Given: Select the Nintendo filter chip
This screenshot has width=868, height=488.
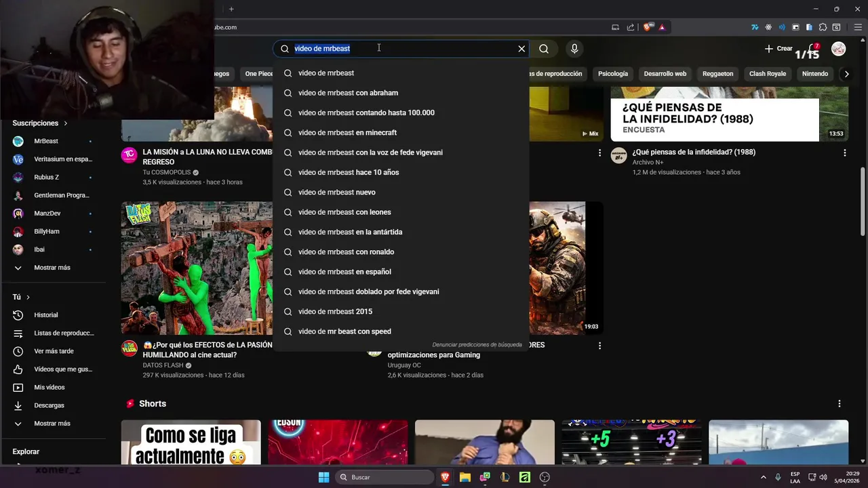Looking at the screenshot, I should click(815, 74).
